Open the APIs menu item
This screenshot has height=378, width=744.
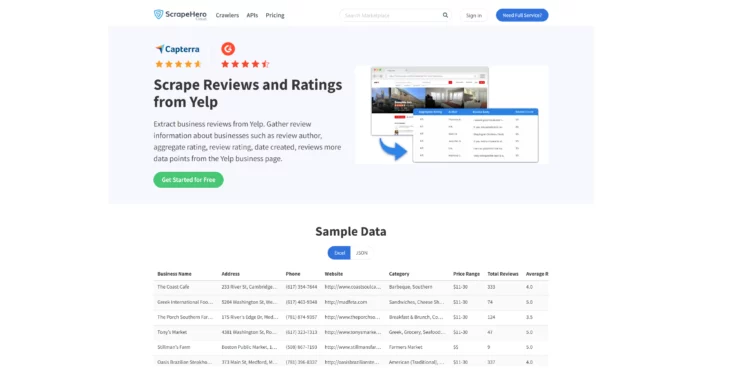(252, 15)
